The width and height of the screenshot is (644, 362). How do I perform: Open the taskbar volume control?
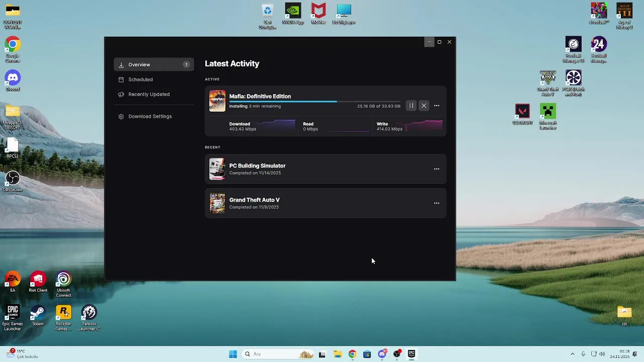click(602, 354)
